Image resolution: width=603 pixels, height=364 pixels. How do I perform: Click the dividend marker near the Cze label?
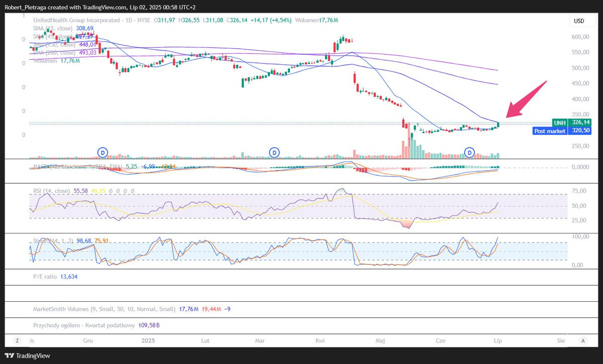(470, 152)
